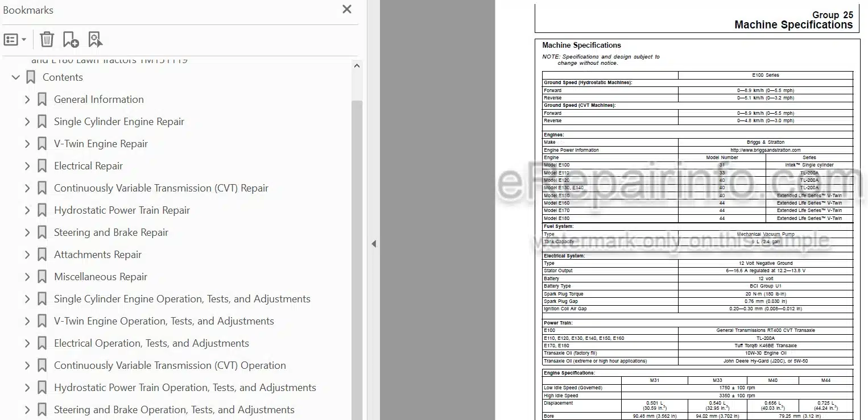Expand the Single Cylinder Engine Repair bookmark
The width and height of the screenshot is (868, 420).
(x=27, y=122)
